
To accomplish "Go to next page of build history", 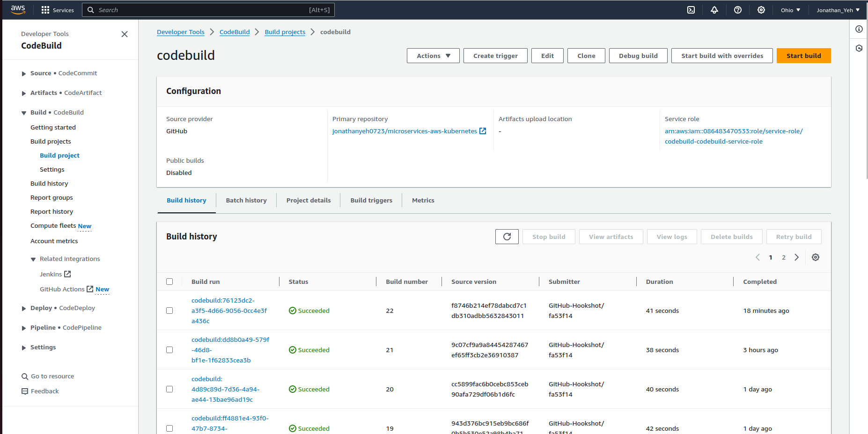I will 797,257.
